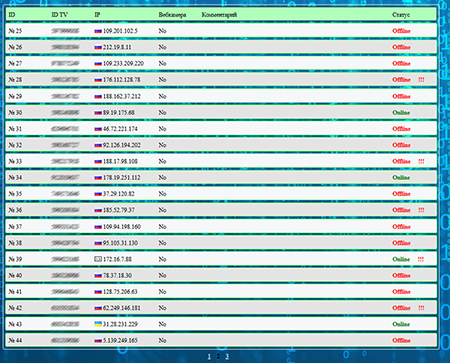The image size is (450, 363).
Task: Click the blurred TV ID in row № 27
Action: pos(65,64)
